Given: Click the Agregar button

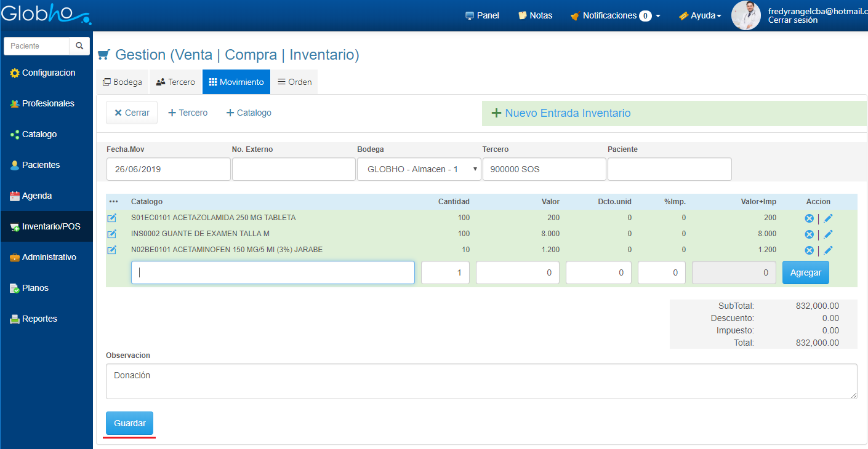Looking at the screenshot, I should 805,272.
